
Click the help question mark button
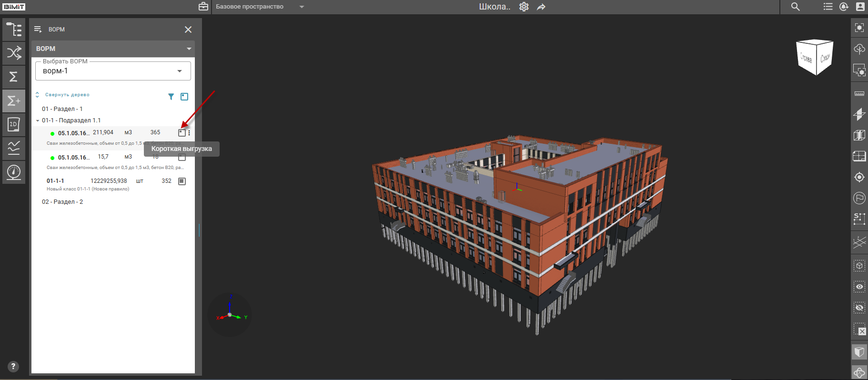pos(13,366)
